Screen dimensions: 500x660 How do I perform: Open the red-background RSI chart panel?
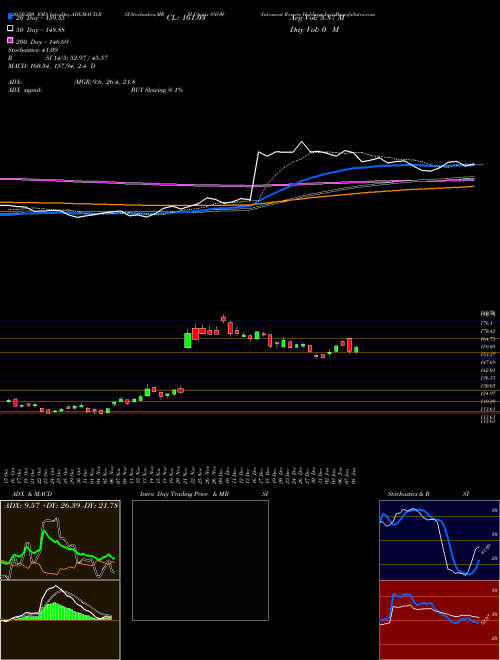coord(439,620)
